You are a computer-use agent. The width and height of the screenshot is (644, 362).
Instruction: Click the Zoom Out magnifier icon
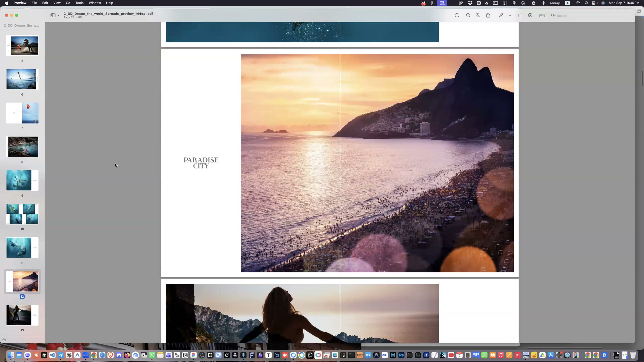click(468, 15)
